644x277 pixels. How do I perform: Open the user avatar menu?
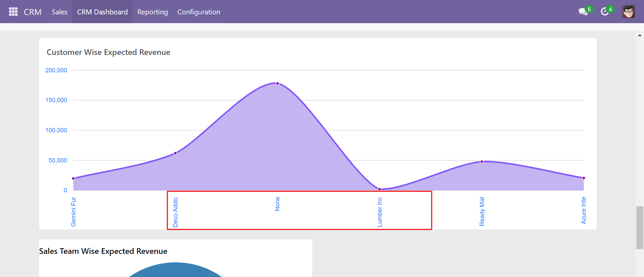coord(628,12)
